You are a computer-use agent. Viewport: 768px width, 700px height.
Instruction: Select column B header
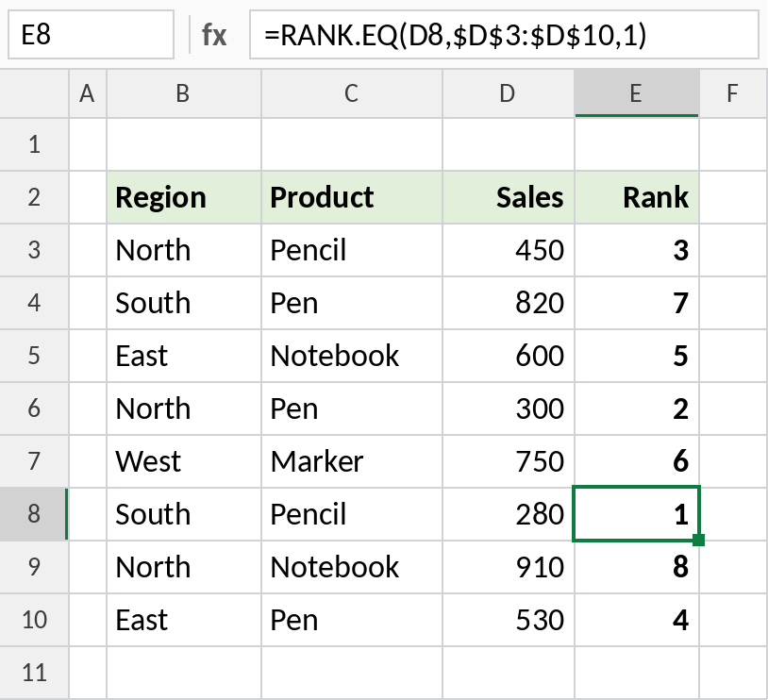tap(184, 93)
